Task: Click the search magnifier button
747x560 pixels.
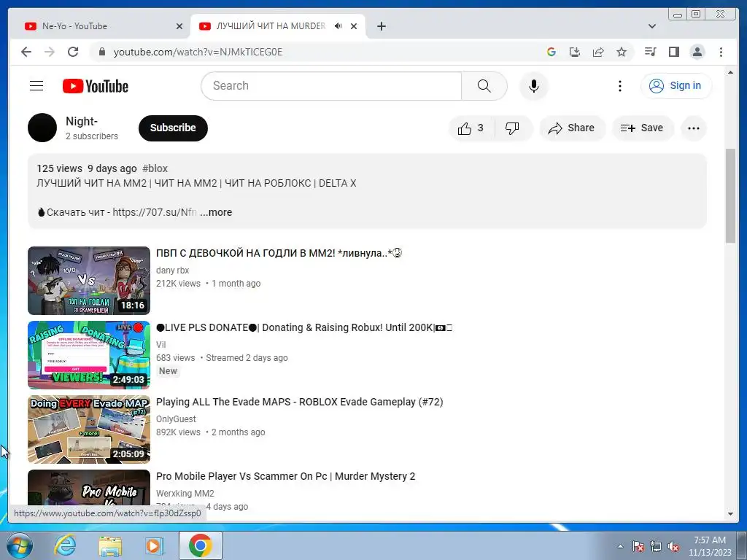Action: (x=484, y=86)
